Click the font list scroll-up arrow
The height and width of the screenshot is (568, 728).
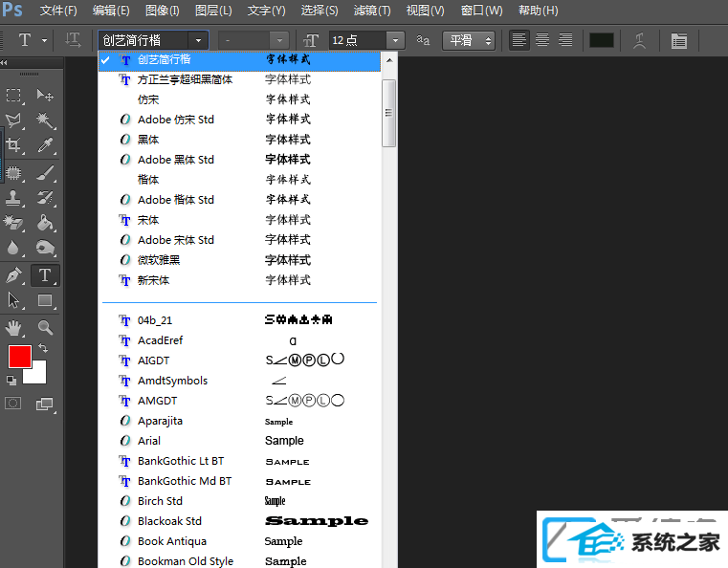coord(389,60)
